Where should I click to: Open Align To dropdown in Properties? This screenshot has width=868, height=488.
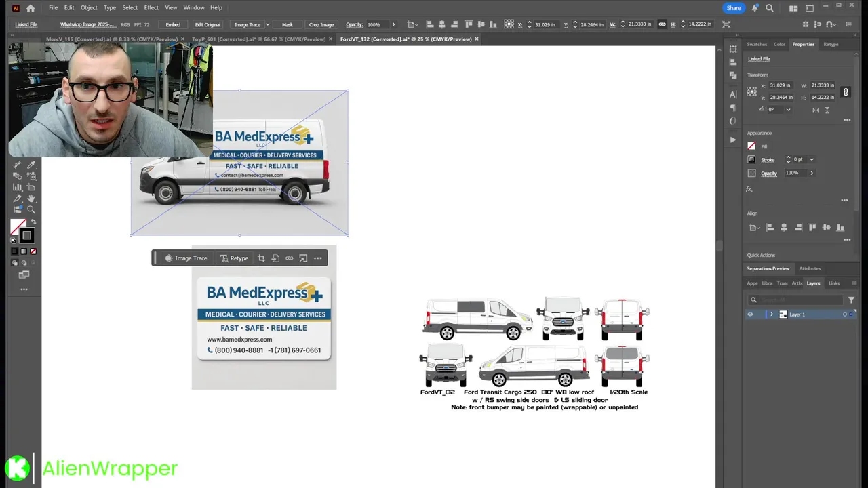(753, 228)
